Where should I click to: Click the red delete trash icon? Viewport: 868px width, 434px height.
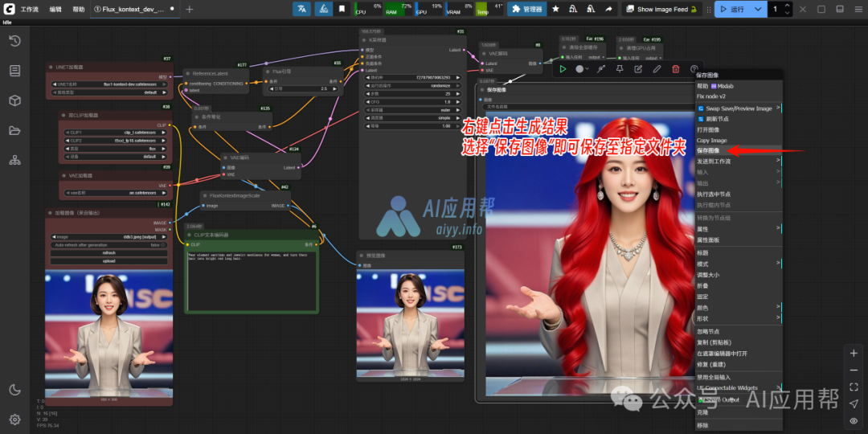click(675, 69)
